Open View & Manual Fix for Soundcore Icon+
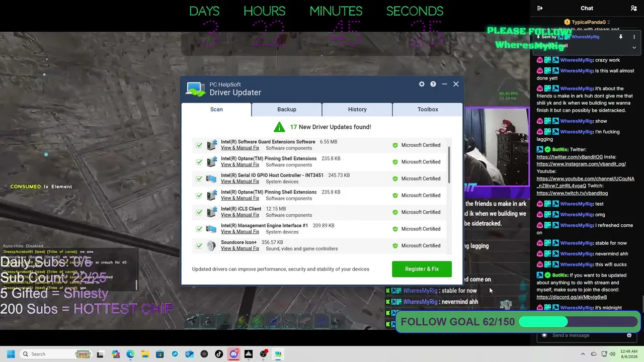Image resolution: width=644 pixels, height=362 pixels. coord(240,248)
